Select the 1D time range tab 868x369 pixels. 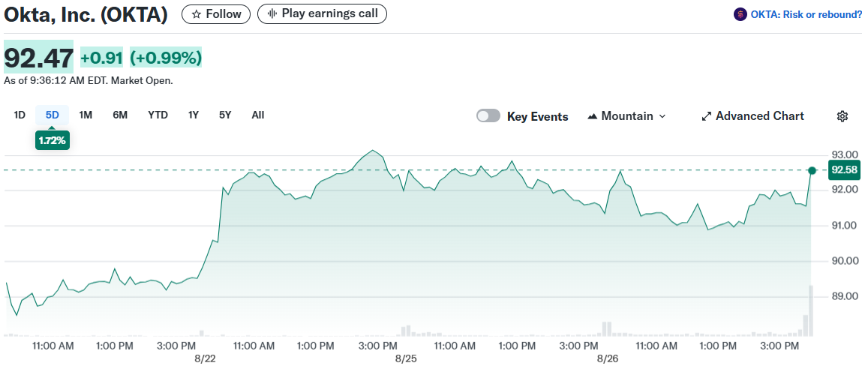point(20,115)
